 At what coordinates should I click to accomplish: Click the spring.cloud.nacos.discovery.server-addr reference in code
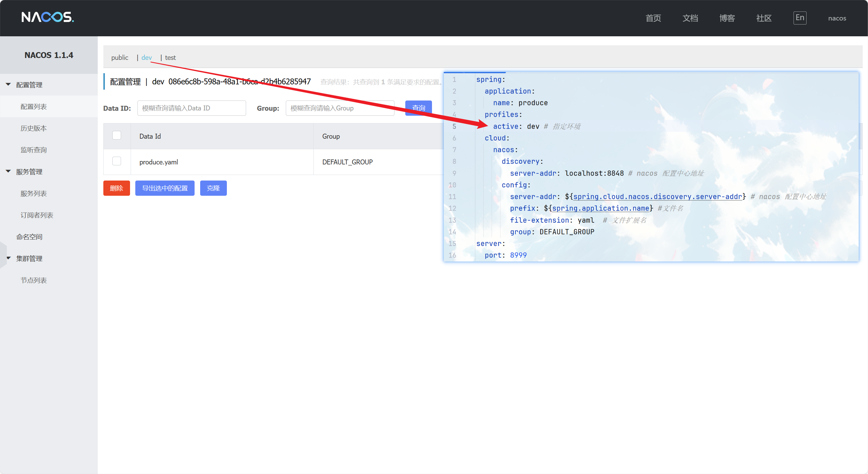pos(657,197)
